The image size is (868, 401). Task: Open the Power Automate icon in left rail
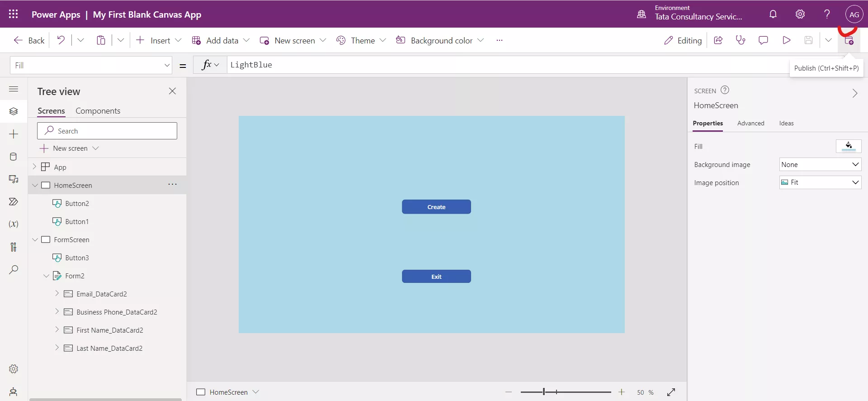14,201
